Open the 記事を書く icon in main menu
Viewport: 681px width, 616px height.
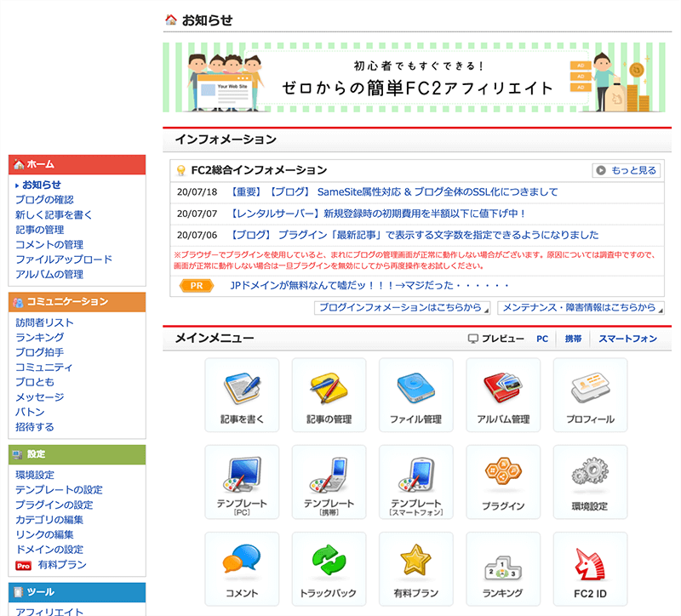coord(242,395)
